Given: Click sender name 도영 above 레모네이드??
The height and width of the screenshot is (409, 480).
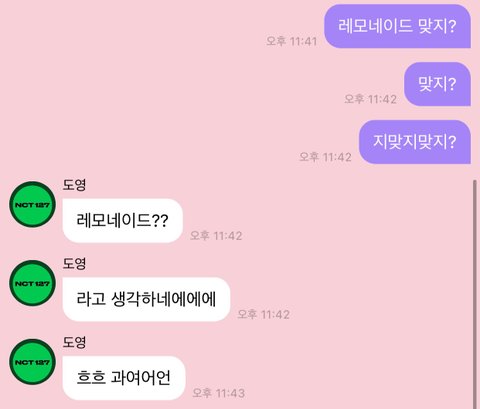Looking at the screenshot, I should coord(74,185).
